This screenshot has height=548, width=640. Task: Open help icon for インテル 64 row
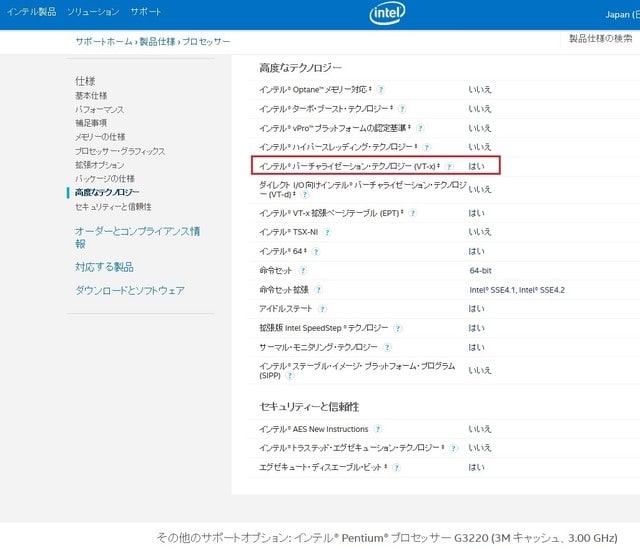point(316,251)
